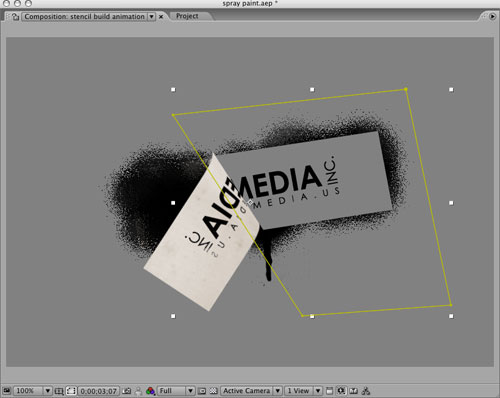Click the current time 0;00;03;07 field
Image resolution: width=500 pixels, height=398 pixels.
coord(99,391)
